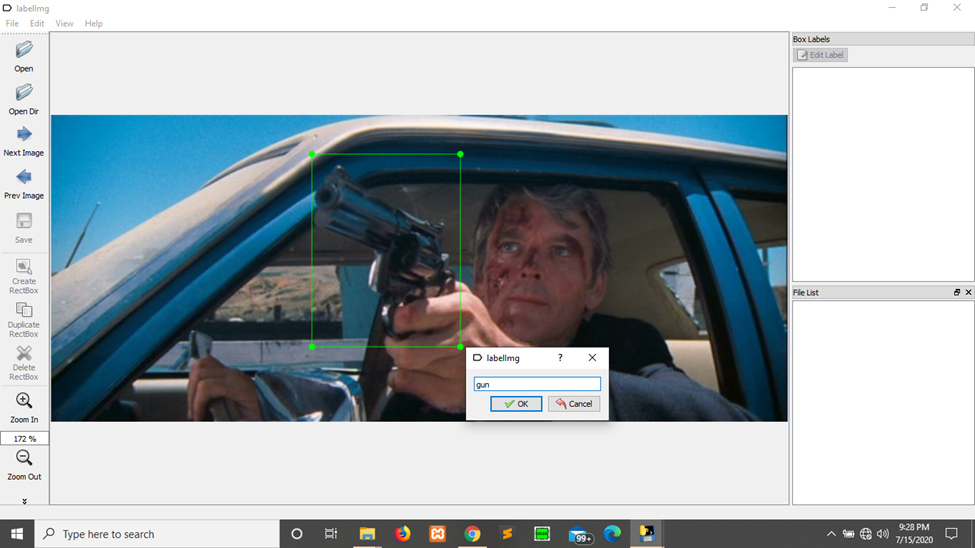The image size is (975, 548).
Task: Show hidden system tray icons
Action: click(831, 534)
